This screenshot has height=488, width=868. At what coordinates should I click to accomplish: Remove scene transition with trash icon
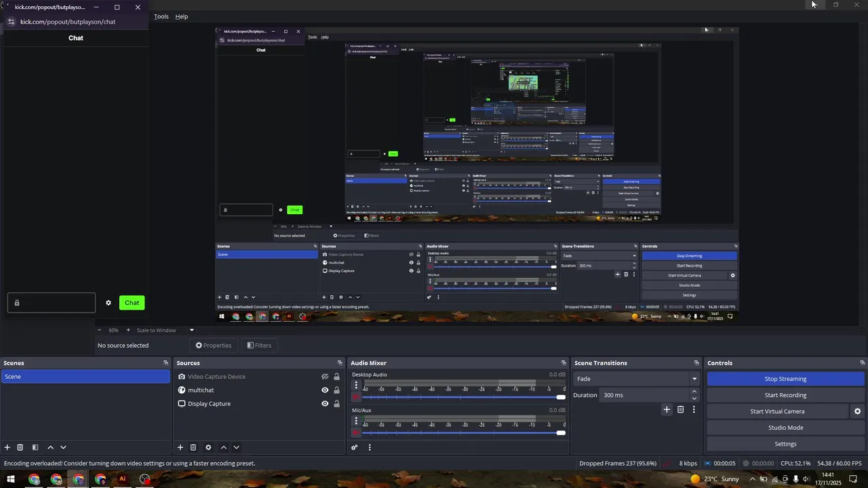coord(681,409)
